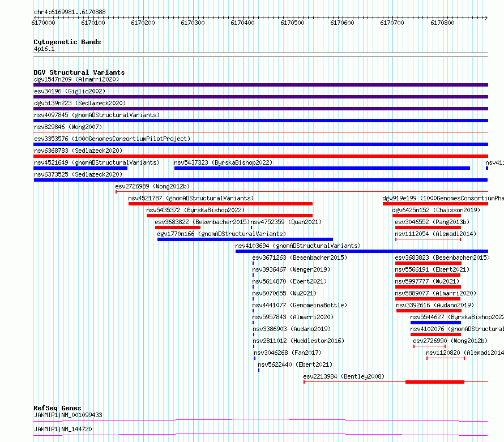Click the 6170100 ruler position label
The width and height of the screenshot is (504, 442).
[93, 23]
